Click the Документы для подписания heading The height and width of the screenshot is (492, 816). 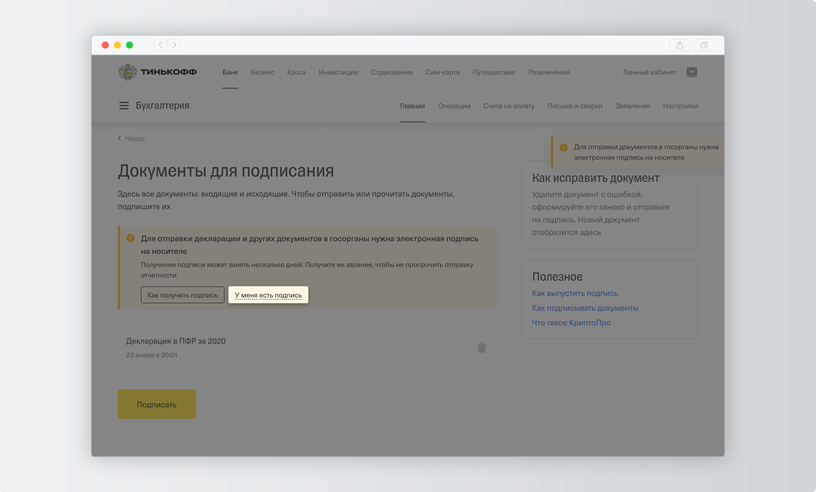[226, 171]
